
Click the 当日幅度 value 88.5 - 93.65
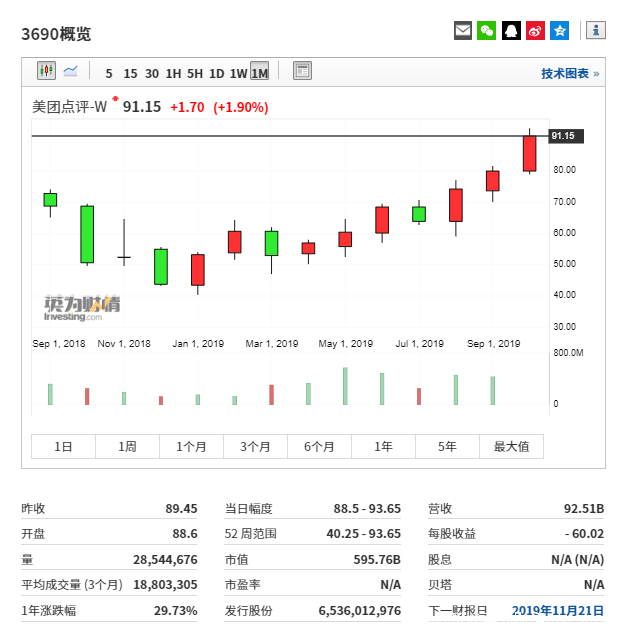tap(367, 509)
